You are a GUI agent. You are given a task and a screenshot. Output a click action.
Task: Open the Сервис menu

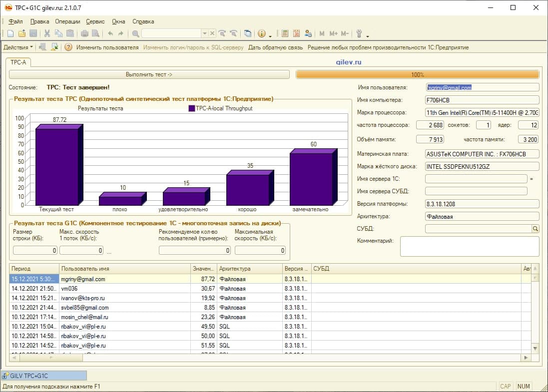pos(95,21)
